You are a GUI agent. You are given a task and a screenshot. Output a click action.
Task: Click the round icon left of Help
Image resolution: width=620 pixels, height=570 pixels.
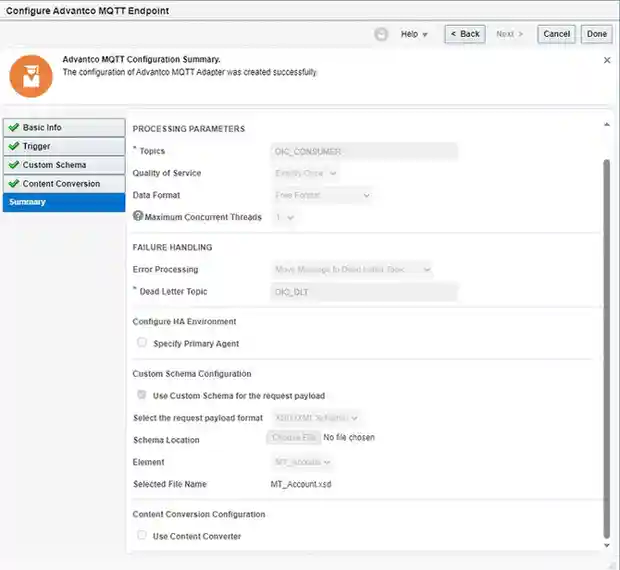(x=381, y=34)
